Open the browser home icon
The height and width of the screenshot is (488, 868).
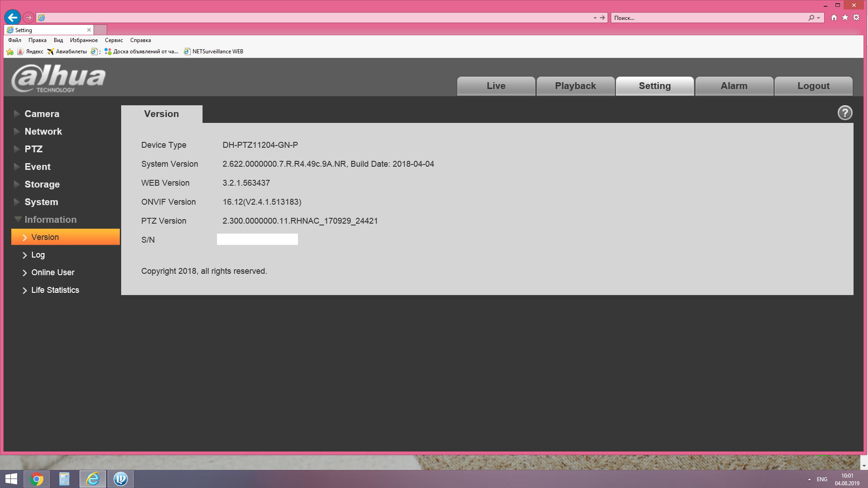(834, 18)
